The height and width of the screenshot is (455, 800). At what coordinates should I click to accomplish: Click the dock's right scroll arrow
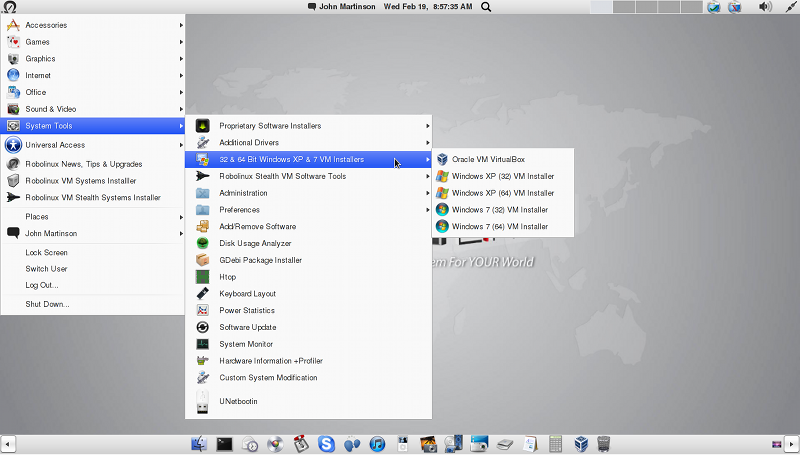tap(792, 444)
